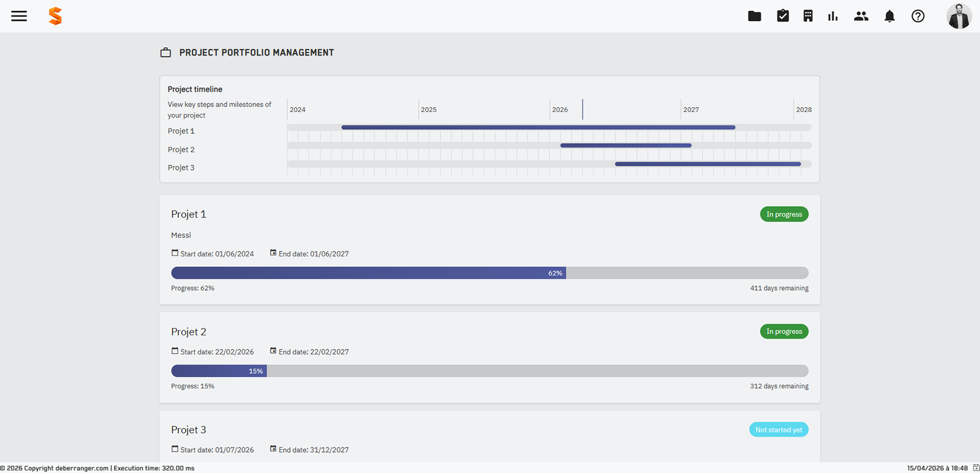The height and width of the screenshot is (473, 980).
Task: Click the 2024 year label on timeline
Action: click(298, 110)
